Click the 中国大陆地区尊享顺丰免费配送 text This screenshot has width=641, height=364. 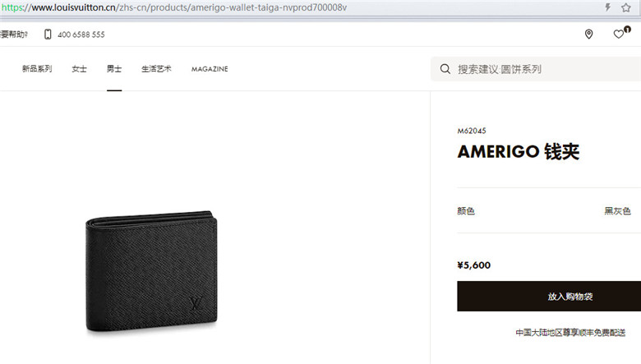pyautogui.click(x=570, y=333)
